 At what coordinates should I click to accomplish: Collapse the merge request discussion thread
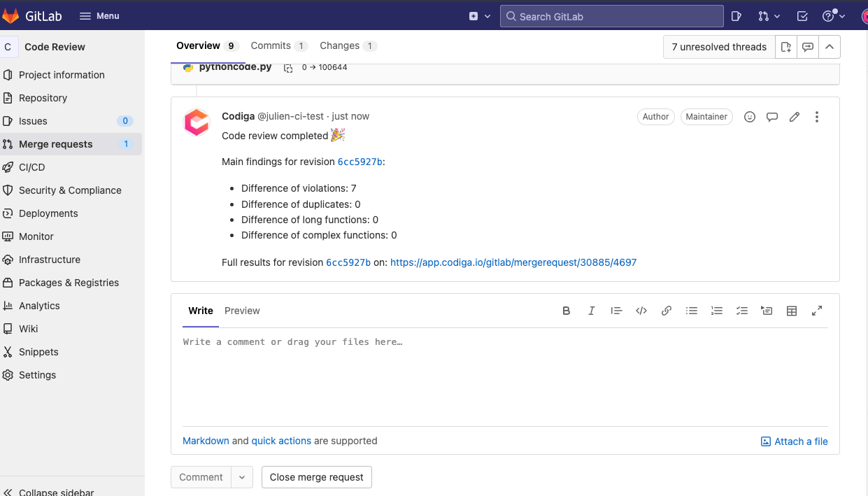point(830,46)
